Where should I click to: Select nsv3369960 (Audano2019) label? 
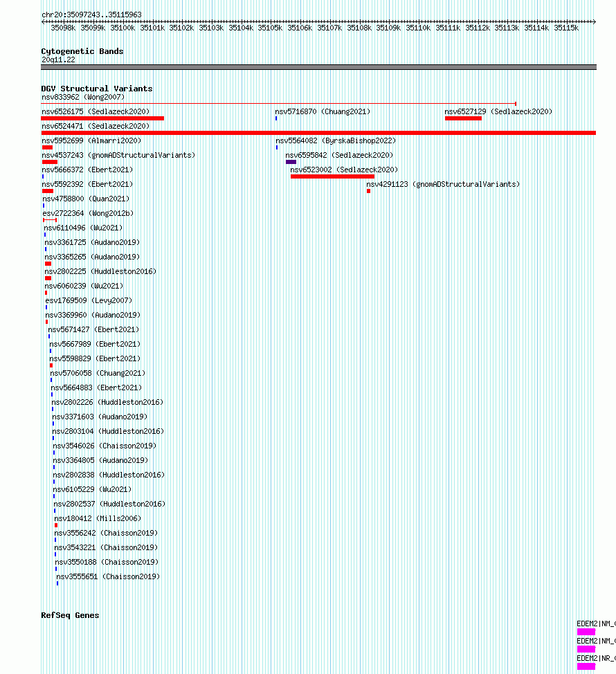[93, 315]
